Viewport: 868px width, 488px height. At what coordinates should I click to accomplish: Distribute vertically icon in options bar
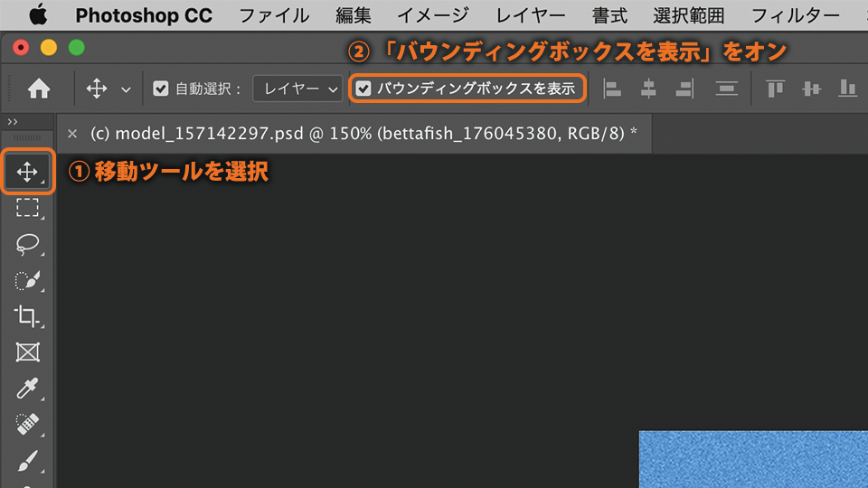pyautogui.click(x=726, y=89)
